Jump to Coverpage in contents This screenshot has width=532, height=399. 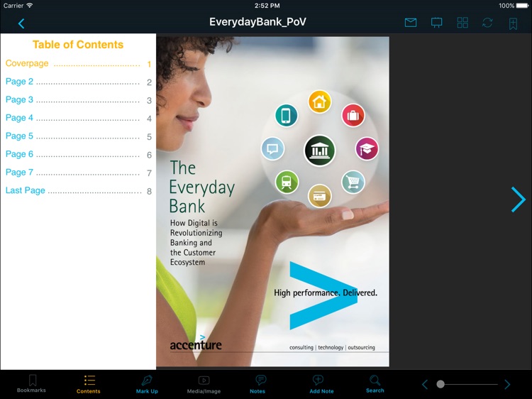coord(78,63)
